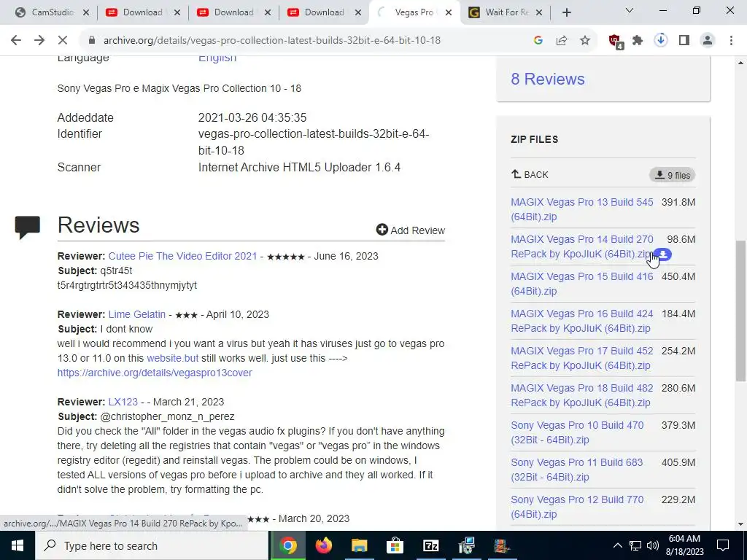Viewport: 747px width, 560px height.
Task: Download Sony Vegas Pro 11 Build 683 zip
Action: click(577, 469)
